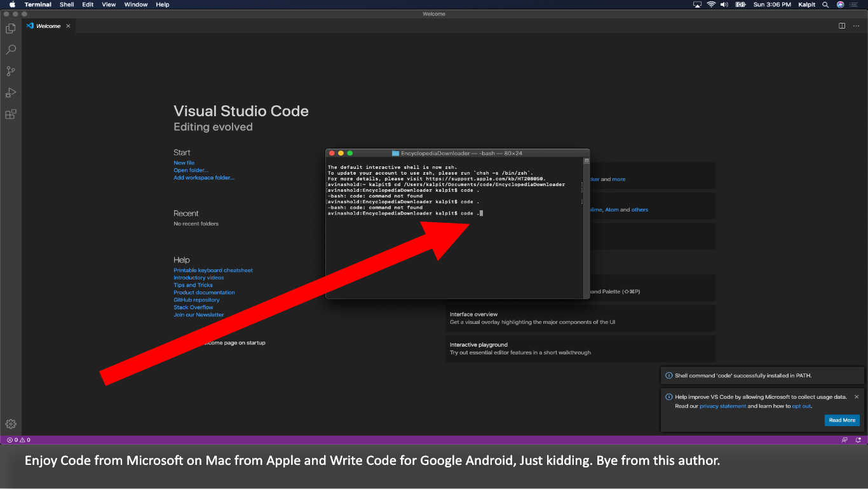Screen dimensions: 868x489
Task: Open the Manage gear menu
Action: [11, 424]
